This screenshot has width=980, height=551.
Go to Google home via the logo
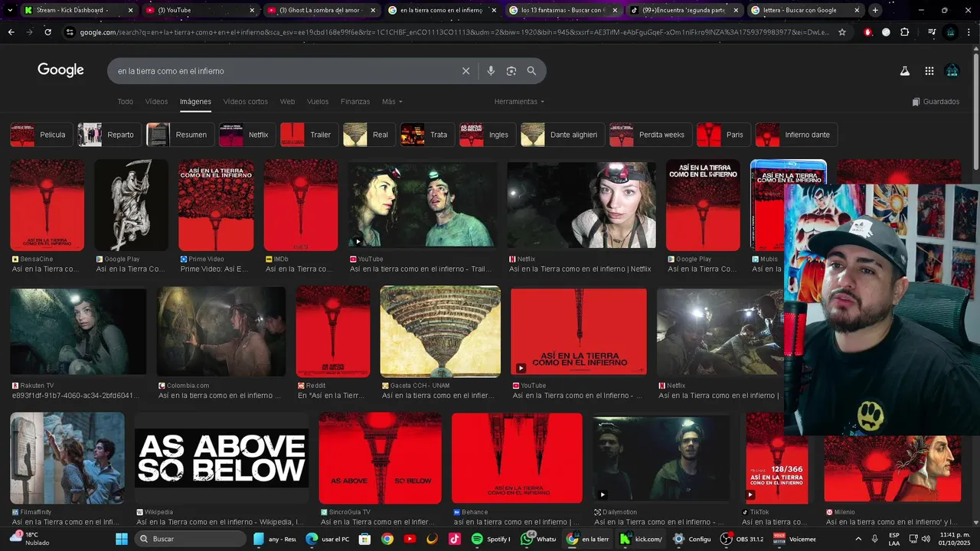[60, 70]
